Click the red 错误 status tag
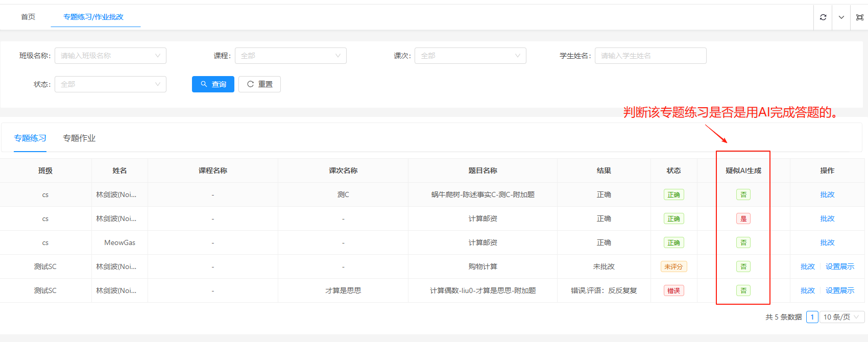 click(x=673, y=290)
